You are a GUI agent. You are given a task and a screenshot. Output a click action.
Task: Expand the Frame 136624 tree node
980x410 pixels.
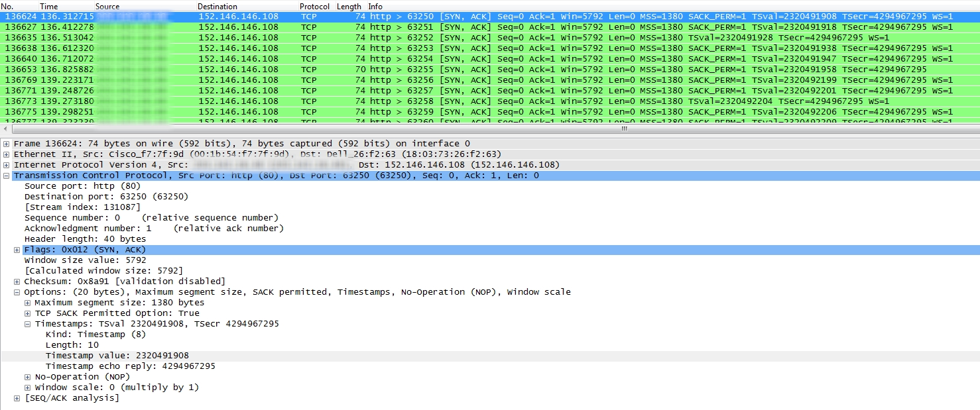(7, 144)
